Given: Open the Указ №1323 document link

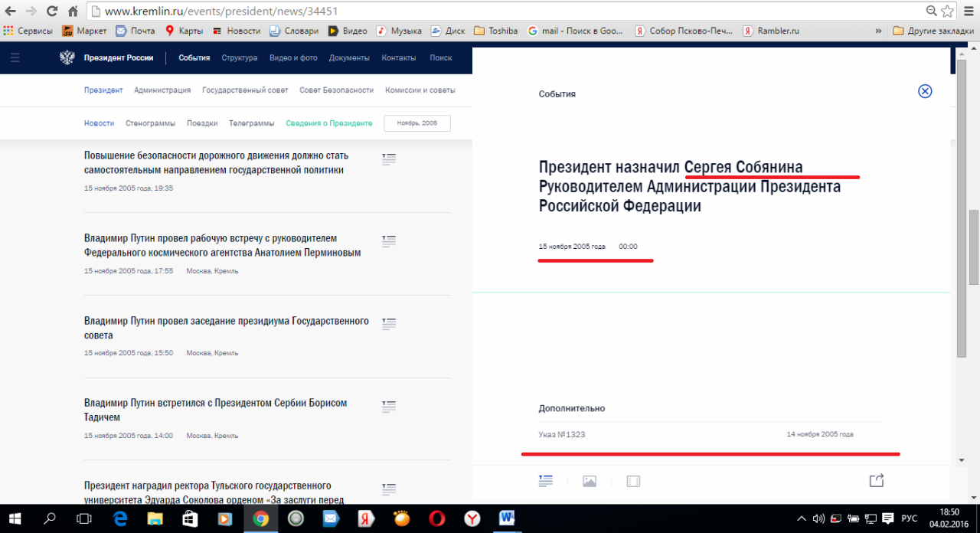Looking at the screenshot, I should pyautogui.click(x=562, y=434).
